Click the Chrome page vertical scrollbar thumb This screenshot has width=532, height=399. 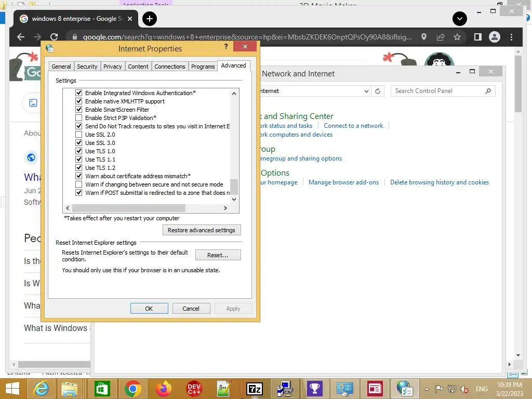click(518, 84)
